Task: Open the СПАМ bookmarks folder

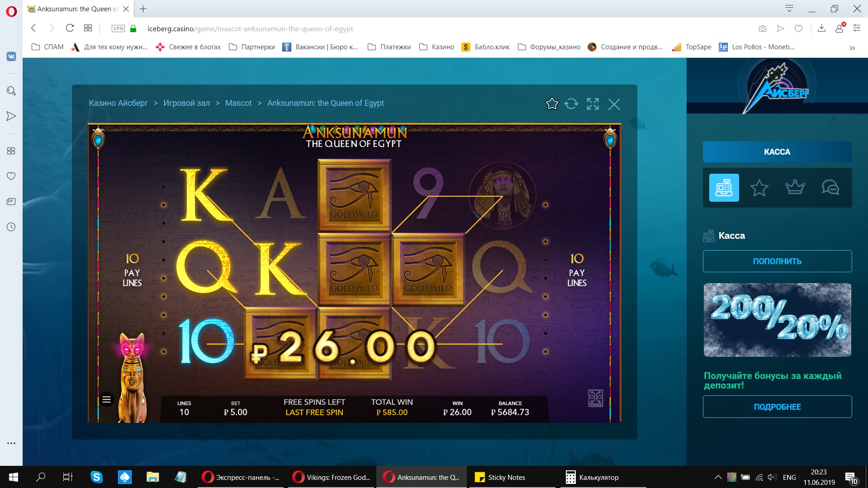Action: coord(47,47)
